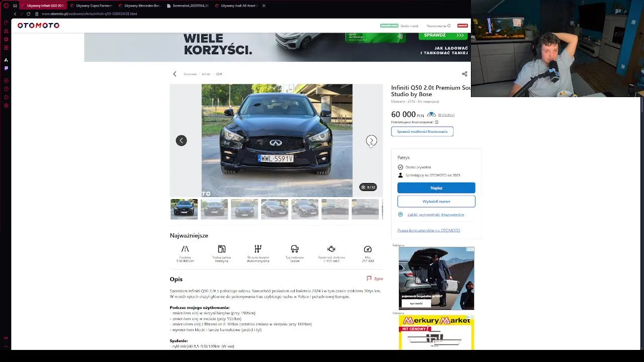Click Osoba prywatna text
This screenshot has width=644, height=362.
pyautogui.click(x=418, y=167)
